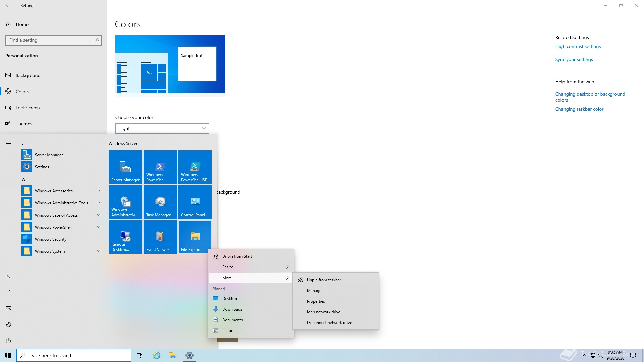Select Colors in the Settings sidebar
This screenshot has width=644, height=362.
click(54, 92)
